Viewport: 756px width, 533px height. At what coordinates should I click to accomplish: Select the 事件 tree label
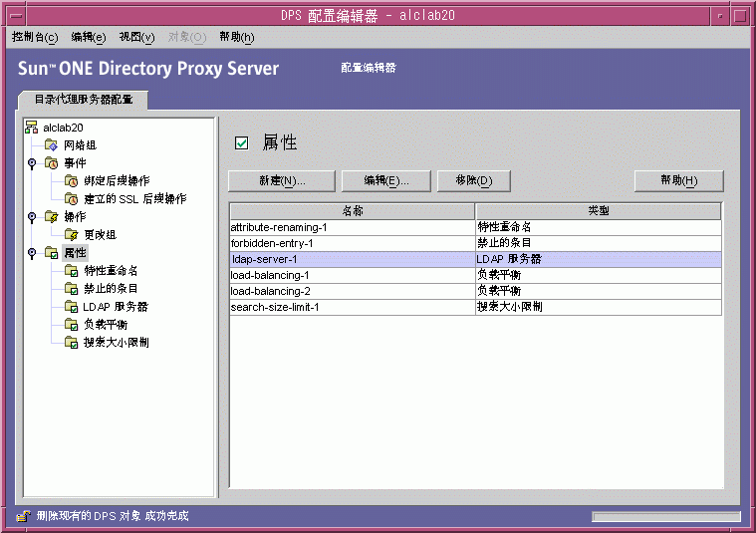pos(76,163)
